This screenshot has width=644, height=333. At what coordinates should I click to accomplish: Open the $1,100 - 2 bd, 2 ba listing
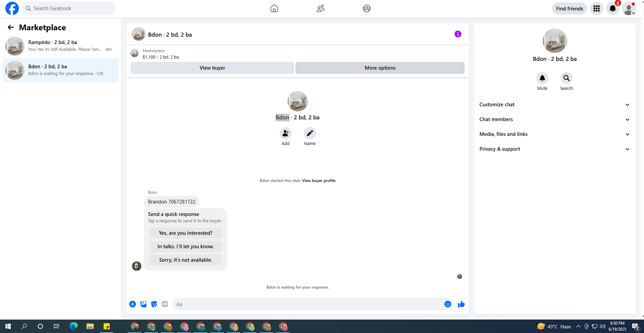coord(161,57)
